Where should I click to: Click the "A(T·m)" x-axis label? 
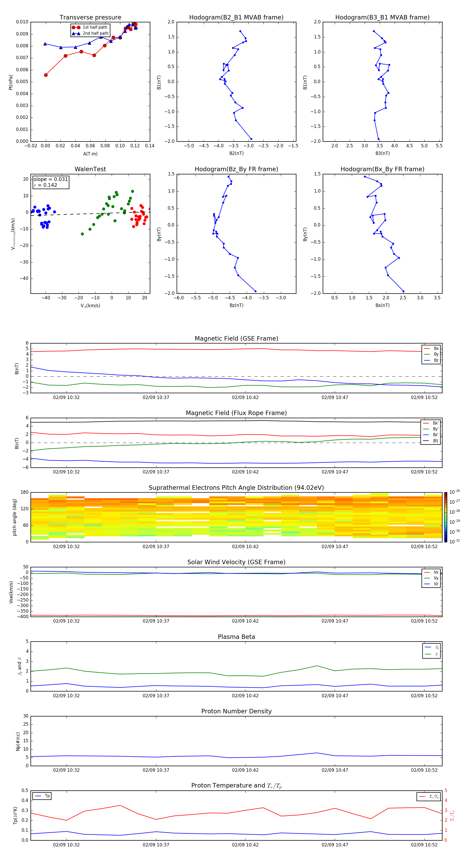pyautogui.click(x=90, y=154)
